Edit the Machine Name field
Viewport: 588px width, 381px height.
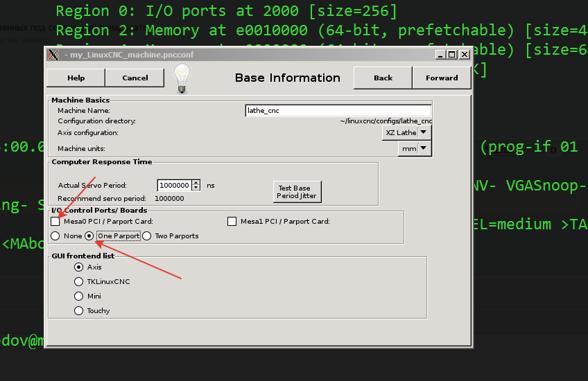[338, 111]
